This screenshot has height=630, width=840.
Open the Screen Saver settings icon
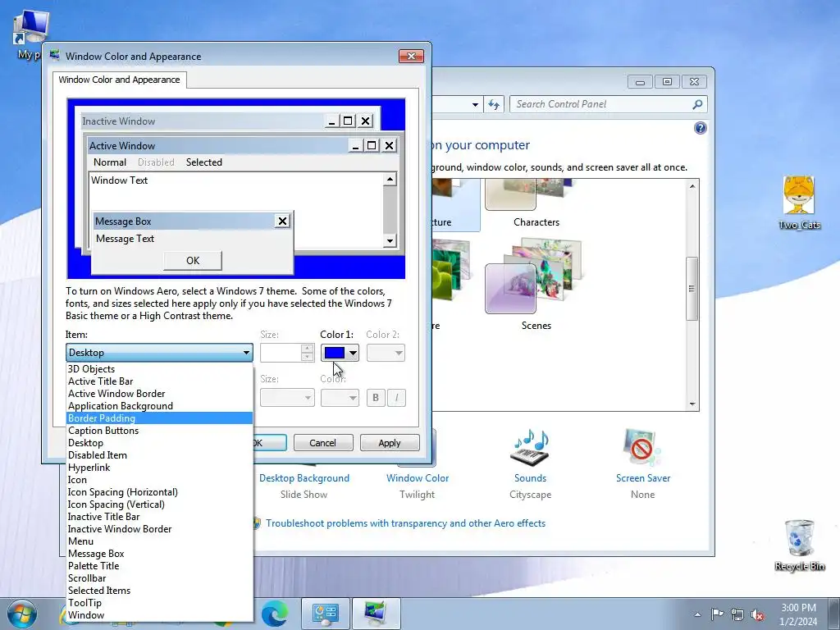642,447
